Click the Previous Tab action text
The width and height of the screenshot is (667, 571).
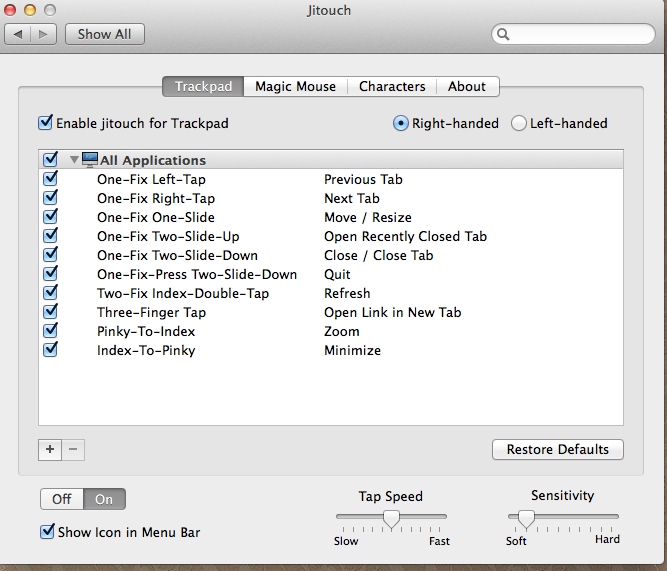[x=363, y=180]
